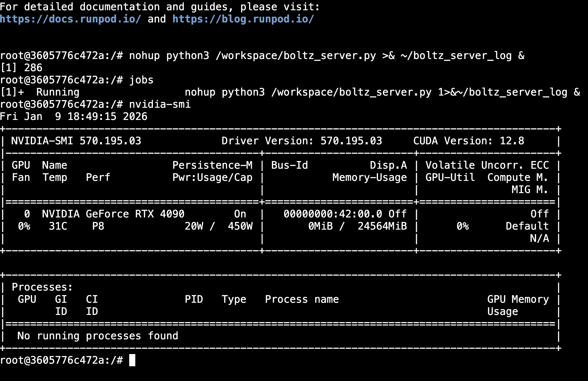Click the Processes table header
Image resolution: width=588 pixels, height=381 pixels.
pos(42,287)
